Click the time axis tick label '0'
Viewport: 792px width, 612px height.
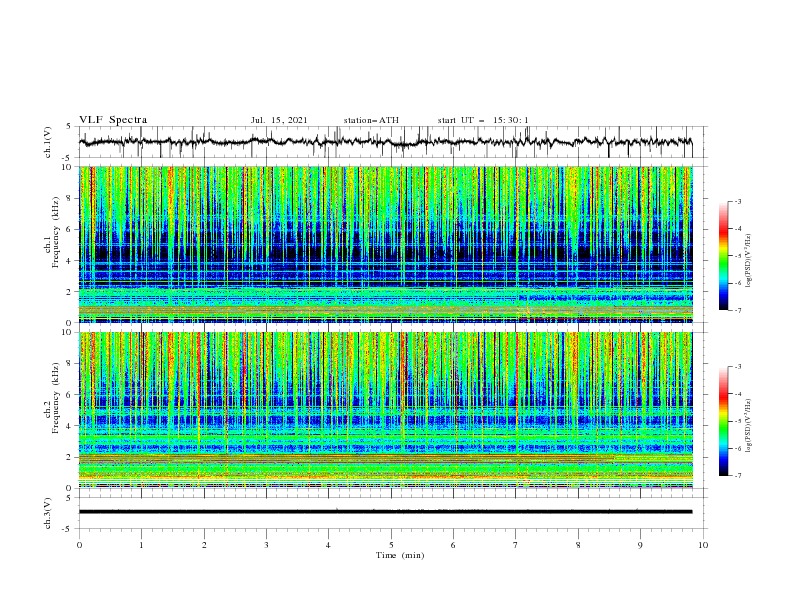(x=79, y=545)
